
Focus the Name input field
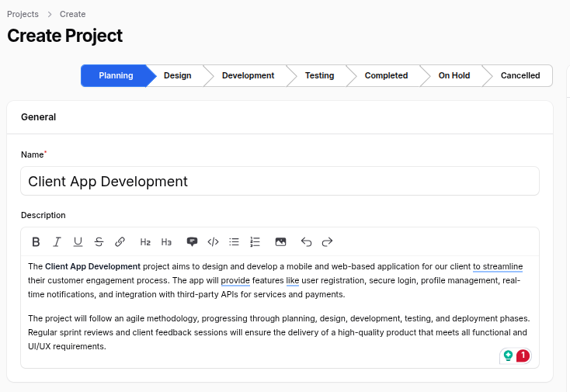point(280,181)
